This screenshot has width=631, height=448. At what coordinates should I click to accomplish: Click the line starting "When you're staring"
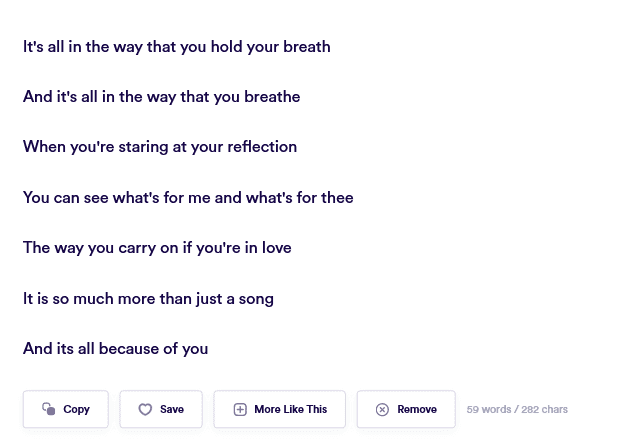tap(160, 146)
